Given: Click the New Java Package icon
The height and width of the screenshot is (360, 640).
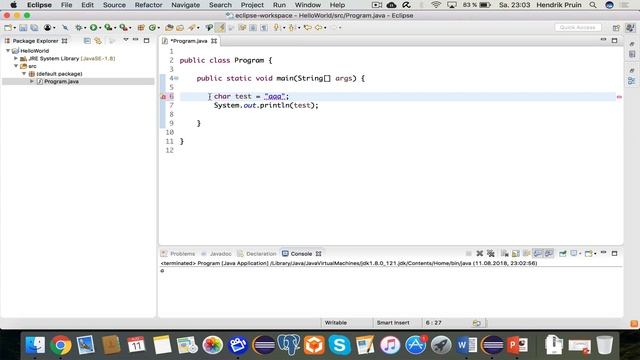Looking at the screenshot, I should [141, 27].
